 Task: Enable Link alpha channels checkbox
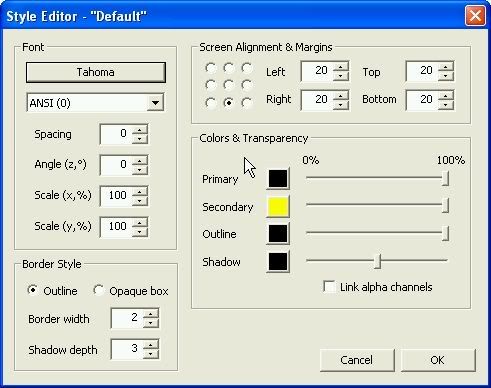pos(329,287)
